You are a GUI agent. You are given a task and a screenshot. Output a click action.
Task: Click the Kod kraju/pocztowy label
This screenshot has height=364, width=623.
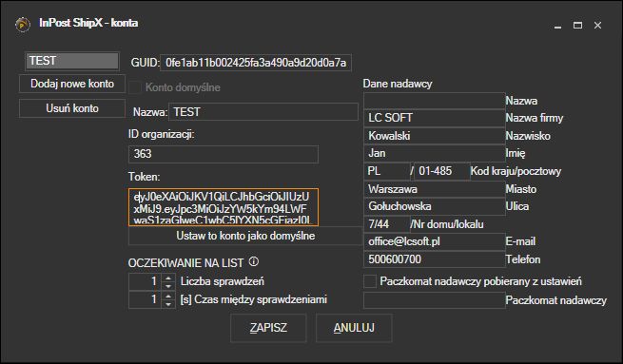pos(516,171)
